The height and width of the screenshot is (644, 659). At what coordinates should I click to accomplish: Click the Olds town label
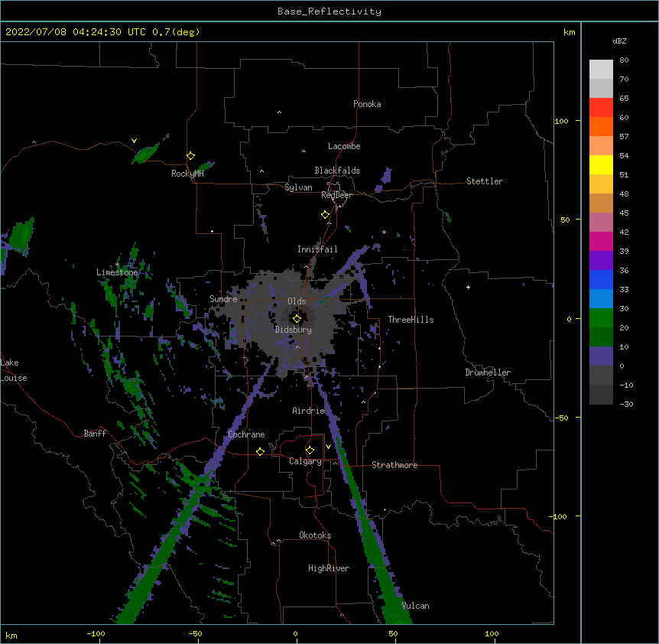coord(297,301)
